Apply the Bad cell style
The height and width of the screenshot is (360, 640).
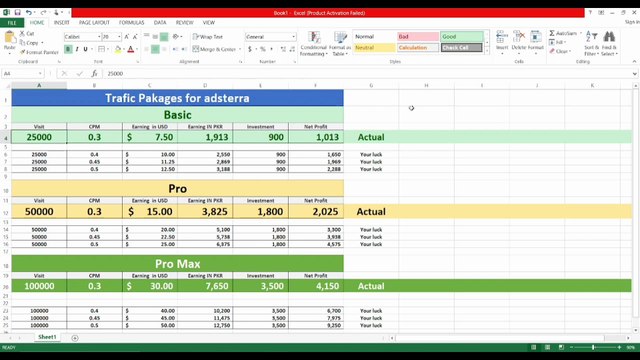[418, 37]
